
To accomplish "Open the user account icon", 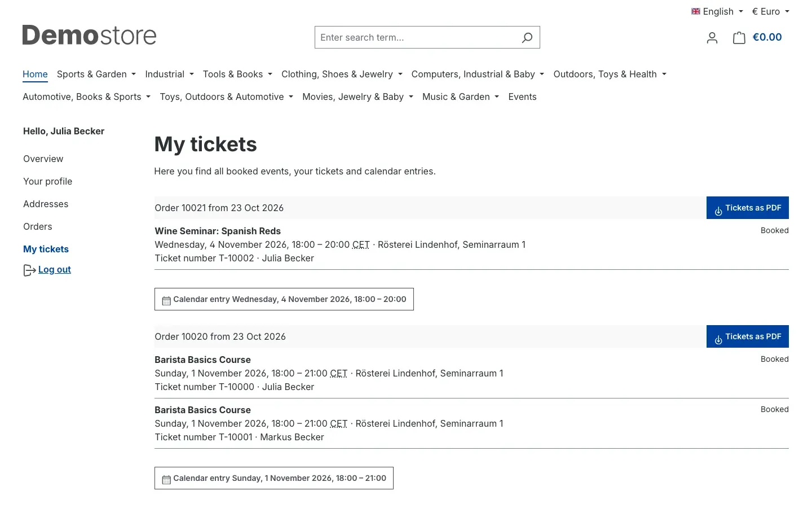I will tap(712, 38).
